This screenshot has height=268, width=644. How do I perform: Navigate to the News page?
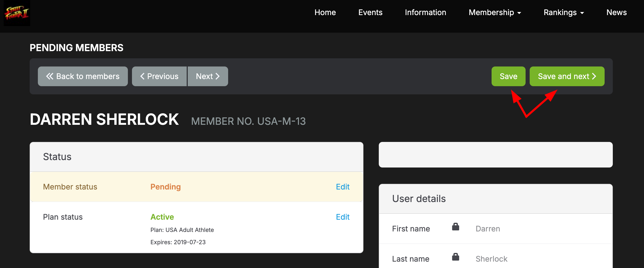pos(616,12)
